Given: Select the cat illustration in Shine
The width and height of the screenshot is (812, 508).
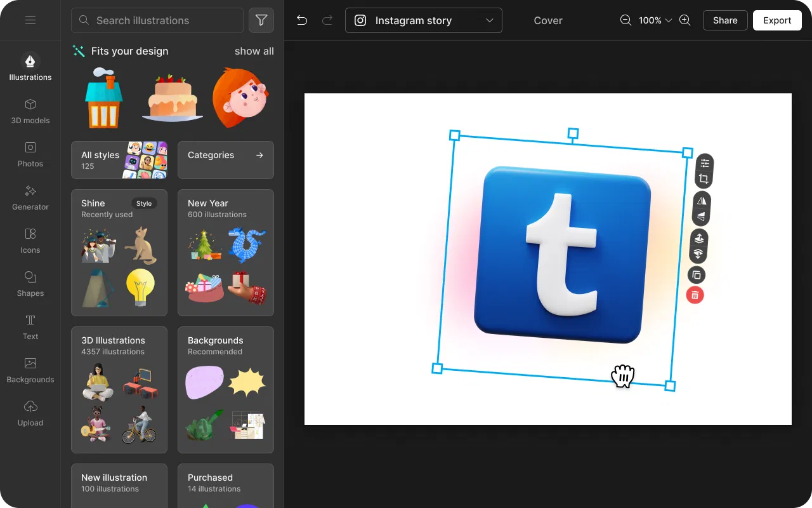Looking at the screenshot, I should click(x=140, y=245).
